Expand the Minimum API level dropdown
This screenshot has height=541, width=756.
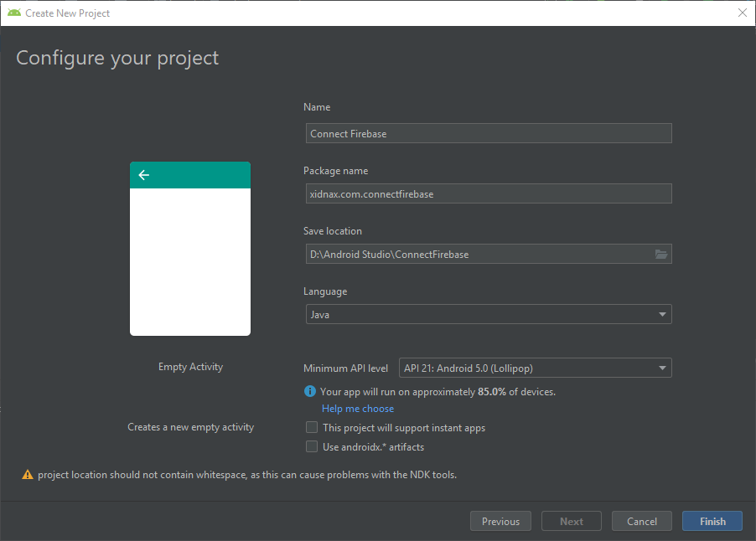[536, 368]
